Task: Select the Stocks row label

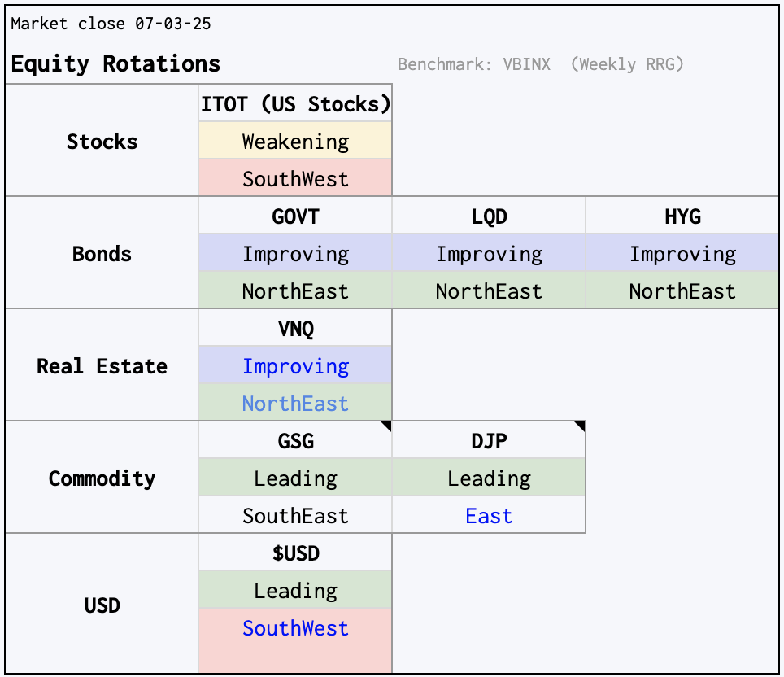Action: [102, 141]
